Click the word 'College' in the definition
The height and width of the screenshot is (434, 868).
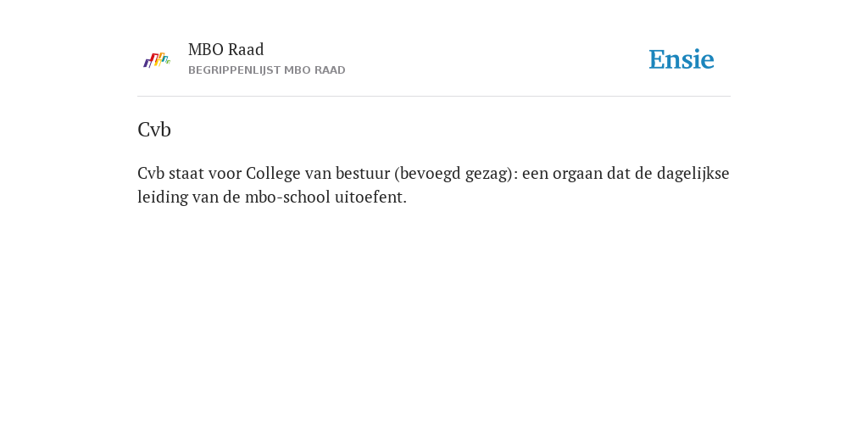[274, 174]
